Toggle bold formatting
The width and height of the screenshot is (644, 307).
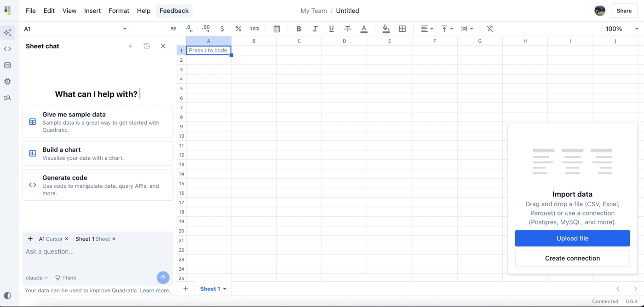[299, 29]
